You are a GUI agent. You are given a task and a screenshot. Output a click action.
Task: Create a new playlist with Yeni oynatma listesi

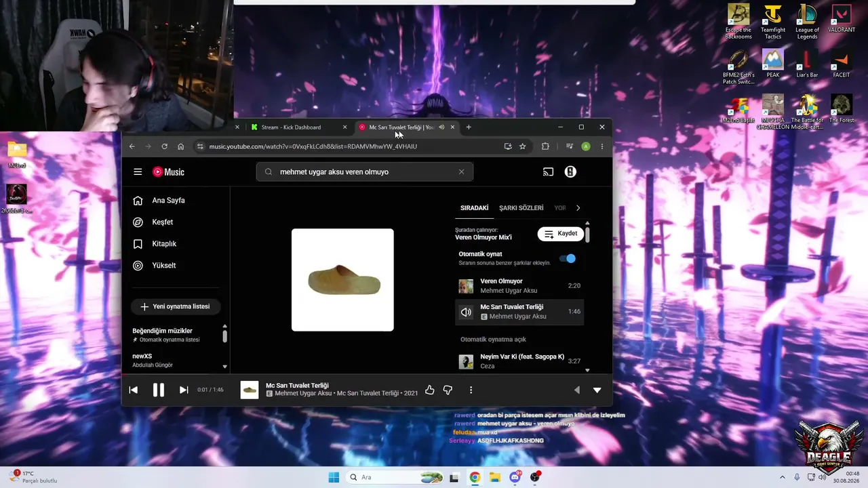coord(175,307)
